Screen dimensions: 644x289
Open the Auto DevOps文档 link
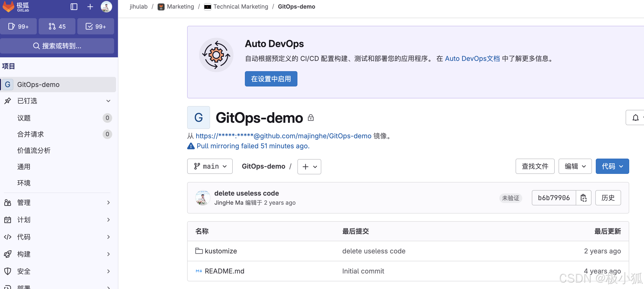coord(472,59)
